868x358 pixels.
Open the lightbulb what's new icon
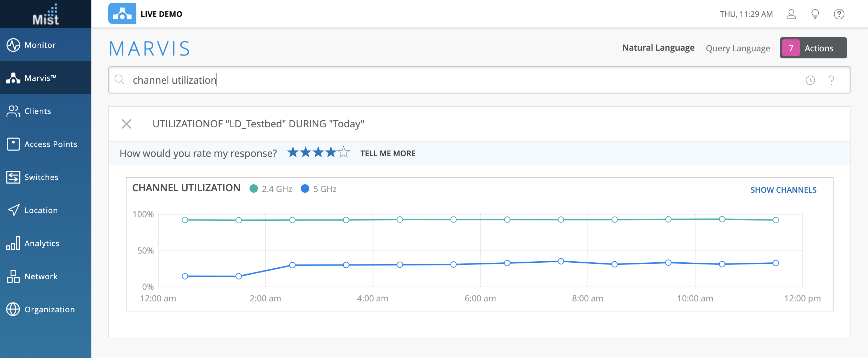(815, 14)
